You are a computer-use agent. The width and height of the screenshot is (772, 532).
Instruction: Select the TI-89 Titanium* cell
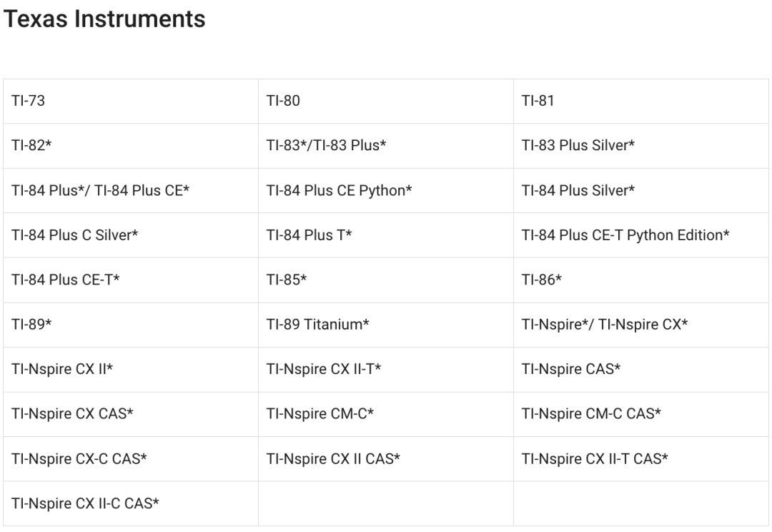[x=317, y=325]
